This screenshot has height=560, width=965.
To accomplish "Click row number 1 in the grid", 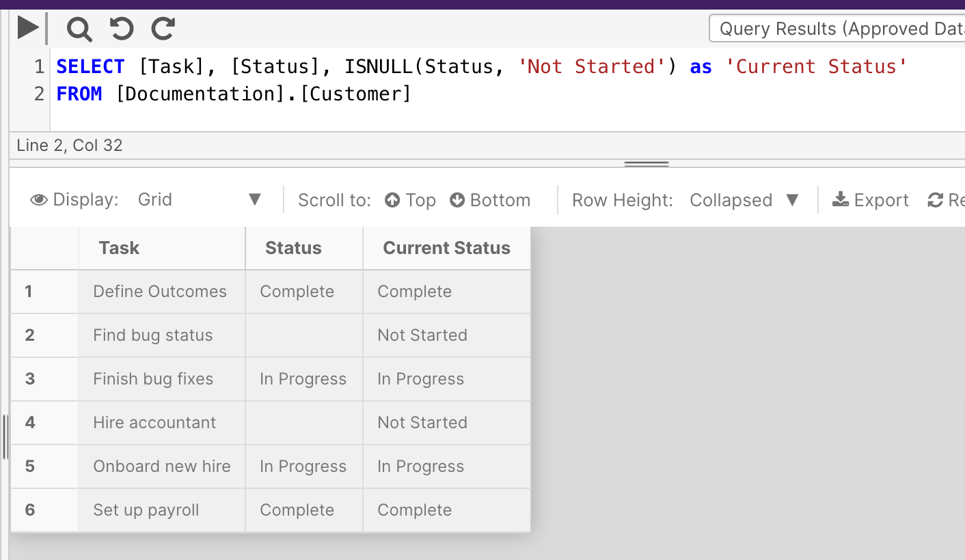I will pos(44,292).
